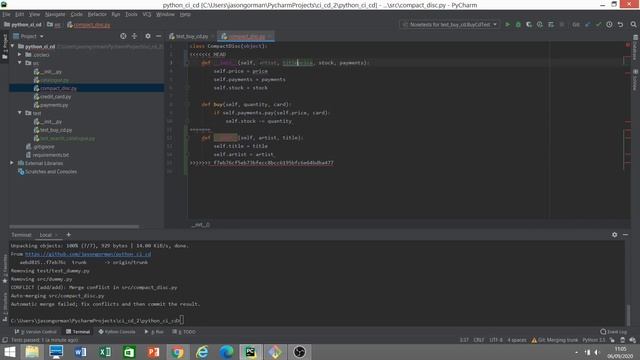This screenshot has height=360, width=640.
Task: Collapse the test folder
Action: 20,113
